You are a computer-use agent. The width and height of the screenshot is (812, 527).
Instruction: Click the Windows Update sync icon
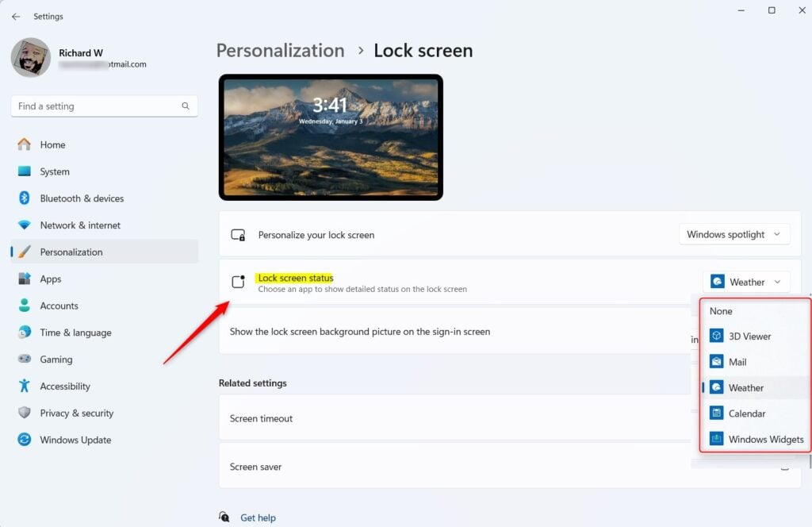[x=25, y=440]
